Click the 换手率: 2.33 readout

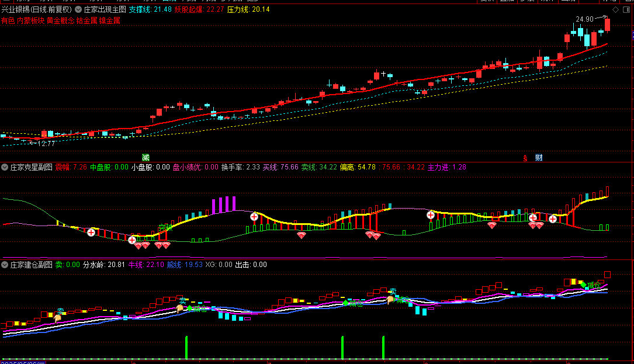click(x=241, y=167)
